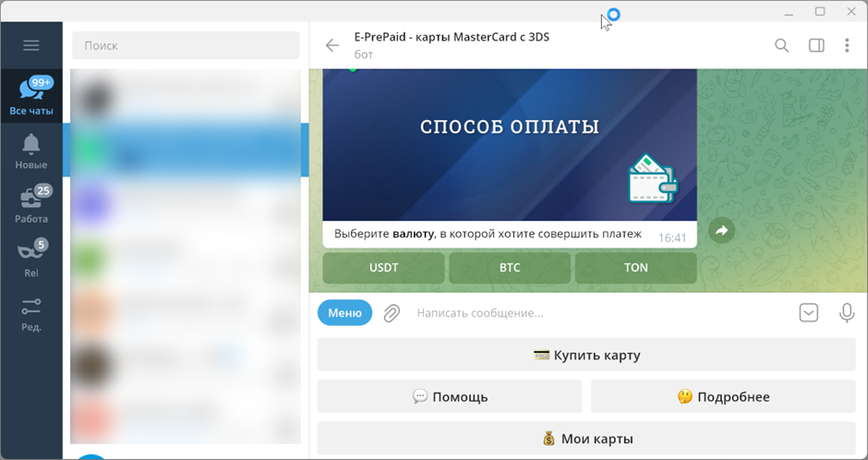868x460 pixels.
Task: Go back using the arrow icon
Action: click(x=332, y=45)
